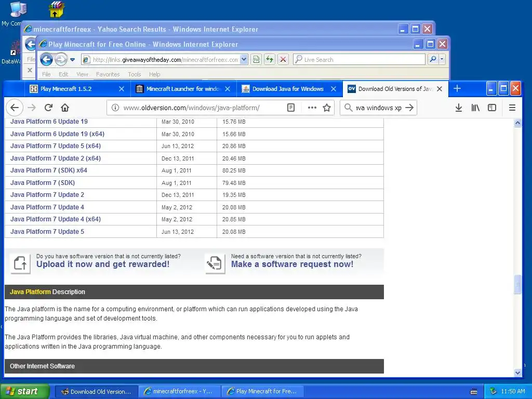Open IE Help menu
532x399 pixels.
(x=154, y=74)
